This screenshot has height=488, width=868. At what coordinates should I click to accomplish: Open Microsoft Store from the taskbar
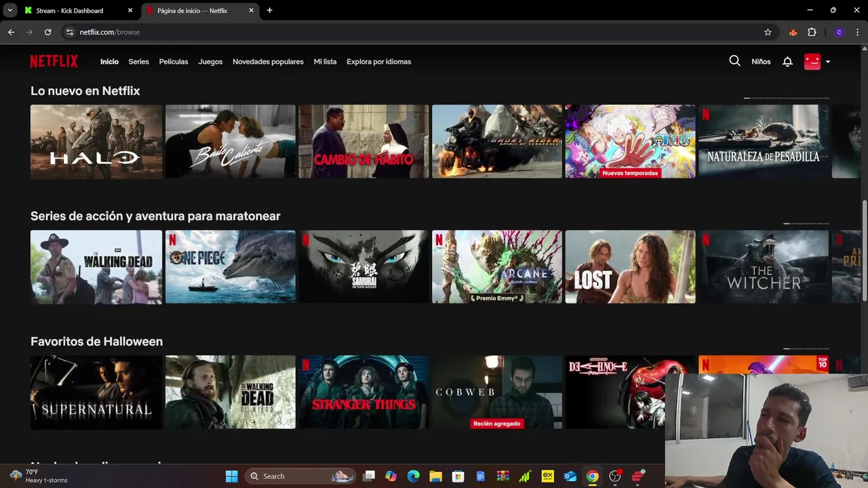pos(458,476)
